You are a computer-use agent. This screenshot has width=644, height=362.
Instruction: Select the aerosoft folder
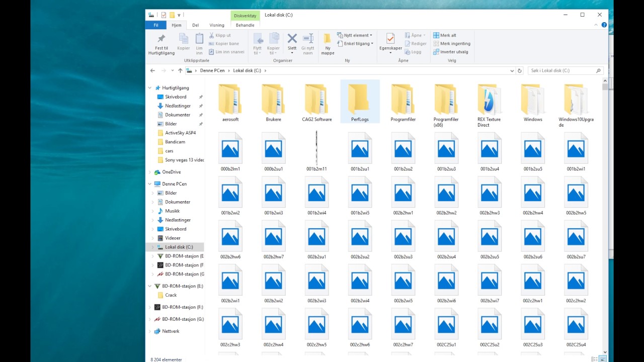tap(230, 103)
